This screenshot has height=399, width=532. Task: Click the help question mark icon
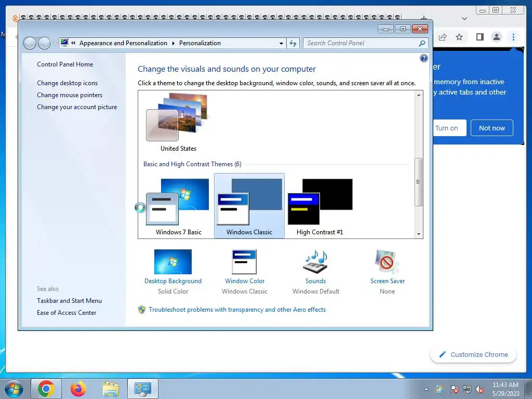coord(423,58)
